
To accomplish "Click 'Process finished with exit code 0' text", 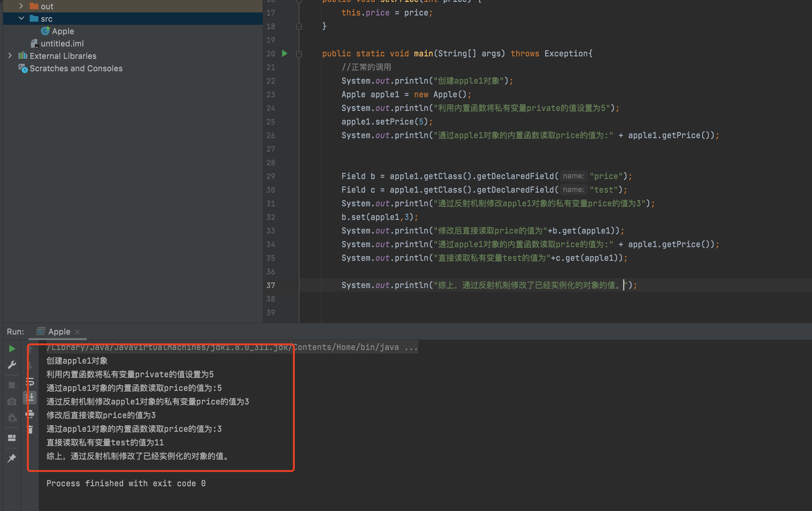I will (126, 483).
